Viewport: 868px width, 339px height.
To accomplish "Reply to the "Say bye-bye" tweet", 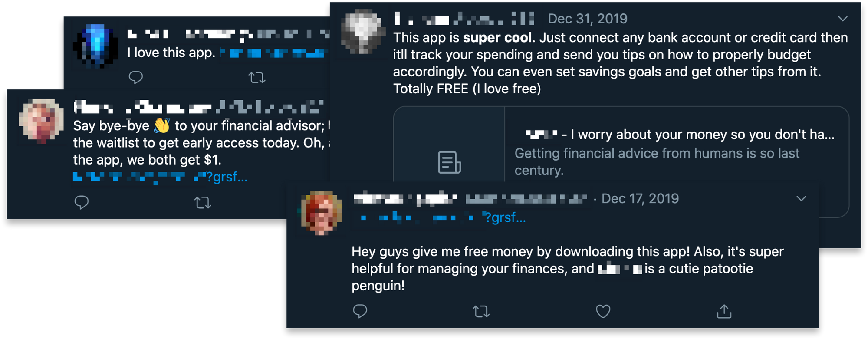I will [82, 202].
